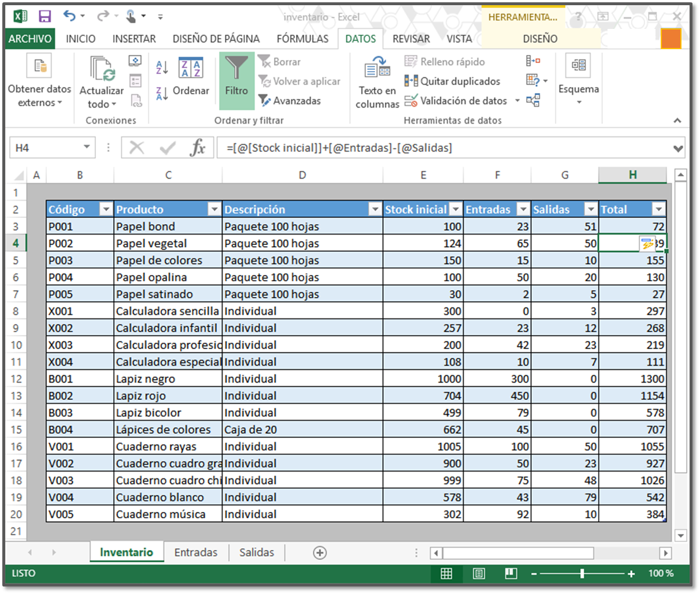The height and width of the screenshot is (594, 700).
Task: Click the zoom slider handle
Action: tap(582, 573)
